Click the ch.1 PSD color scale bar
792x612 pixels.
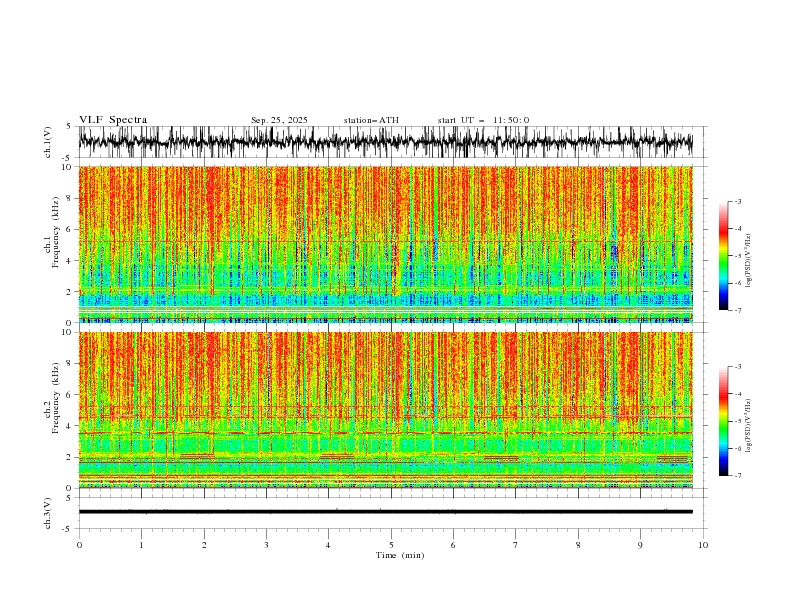[x=723, y=256]
